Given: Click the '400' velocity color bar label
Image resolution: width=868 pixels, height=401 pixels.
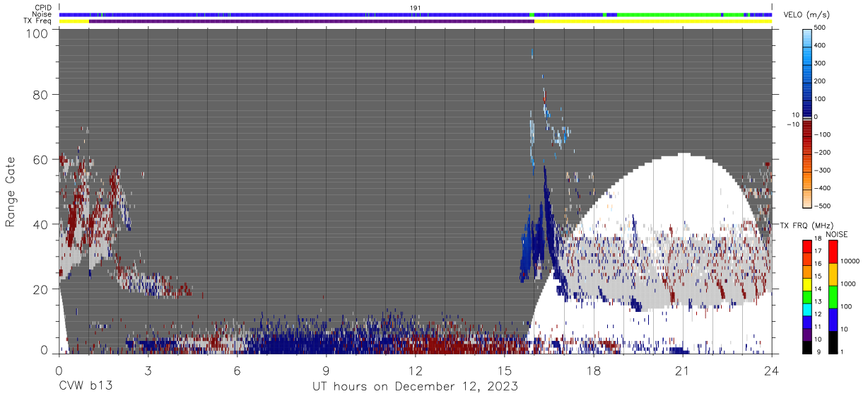Looking at the screenshot, I should (821, 46).
